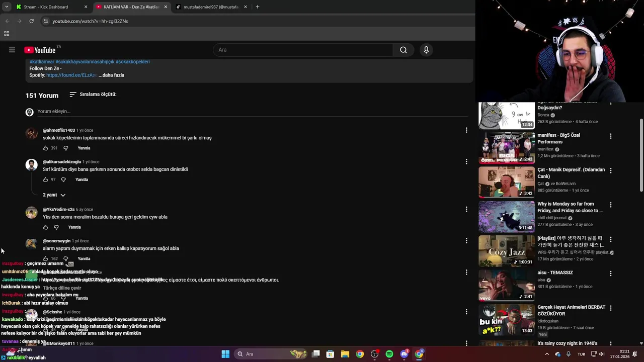Dislike the @ahmetflix1403 comment
Screen dimensions: 644x362
point(65,148)
